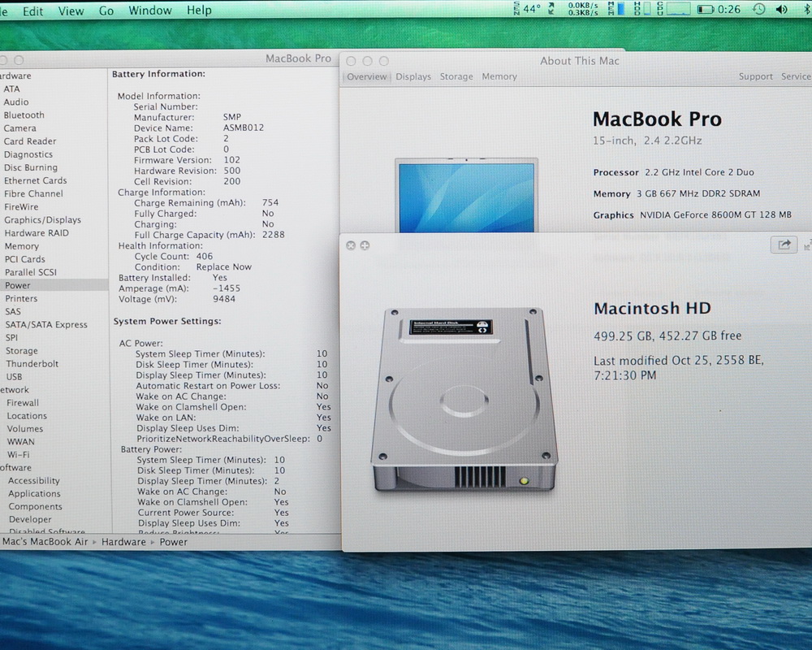Image resolution: width=812 pixels, height=650 pixels.
Task: Select Card Reader in the sidebar
Action: pos(30,141)
